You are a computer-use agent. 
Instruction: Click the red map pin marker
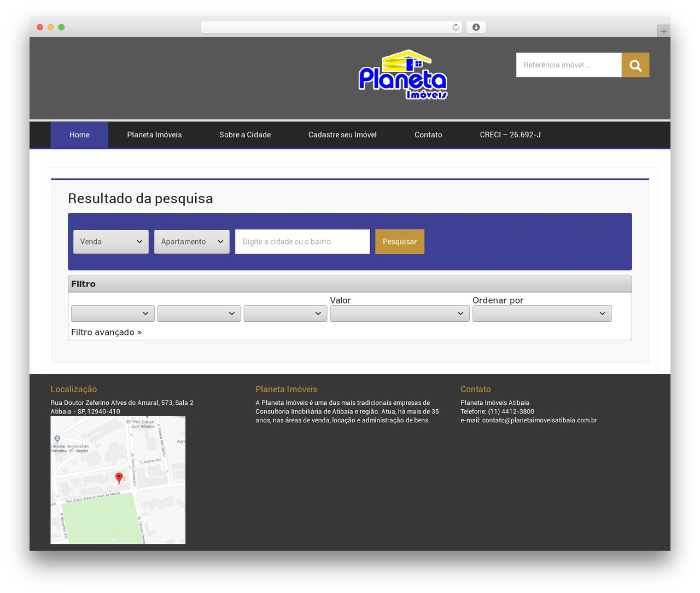coord(119,478)
